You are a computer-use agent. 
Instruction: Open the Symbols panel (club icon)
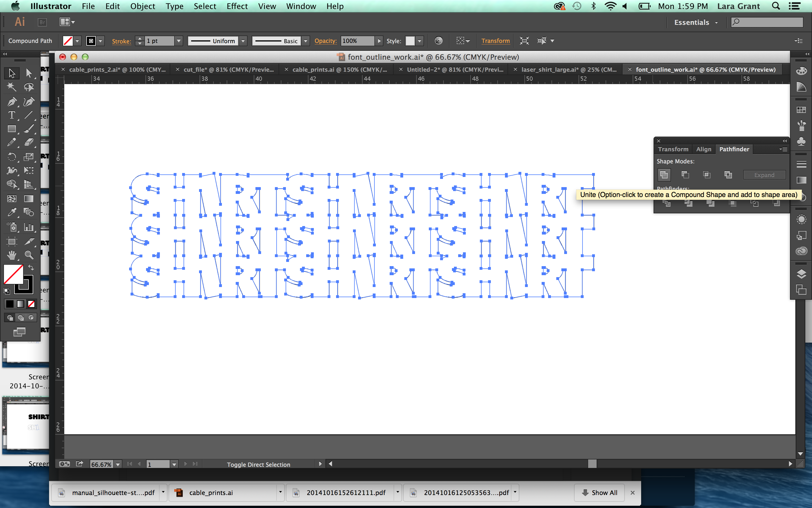click(x=801, y=141)
